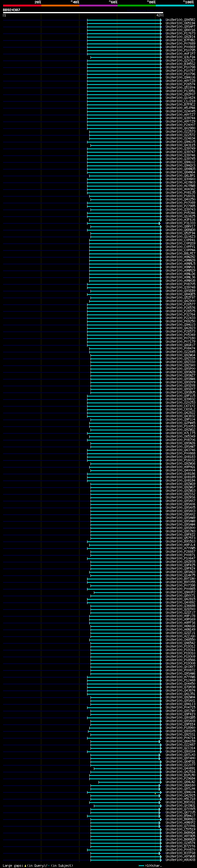The image size is (197, 868).
Task: Select hit label UniRef100_P26575
Action: (180, 311)
